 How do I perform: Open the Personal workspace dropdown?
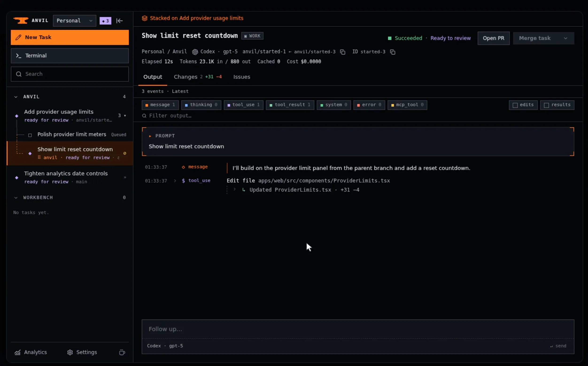(x=75, y=21)
